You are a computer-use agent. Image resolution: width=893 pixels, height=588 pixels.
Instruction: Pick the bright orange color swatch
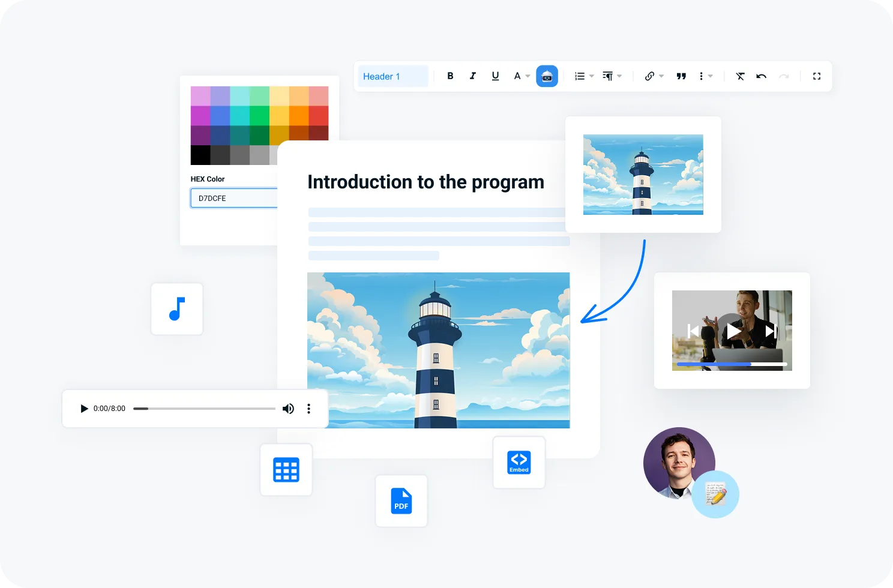(x=299, y=116)
